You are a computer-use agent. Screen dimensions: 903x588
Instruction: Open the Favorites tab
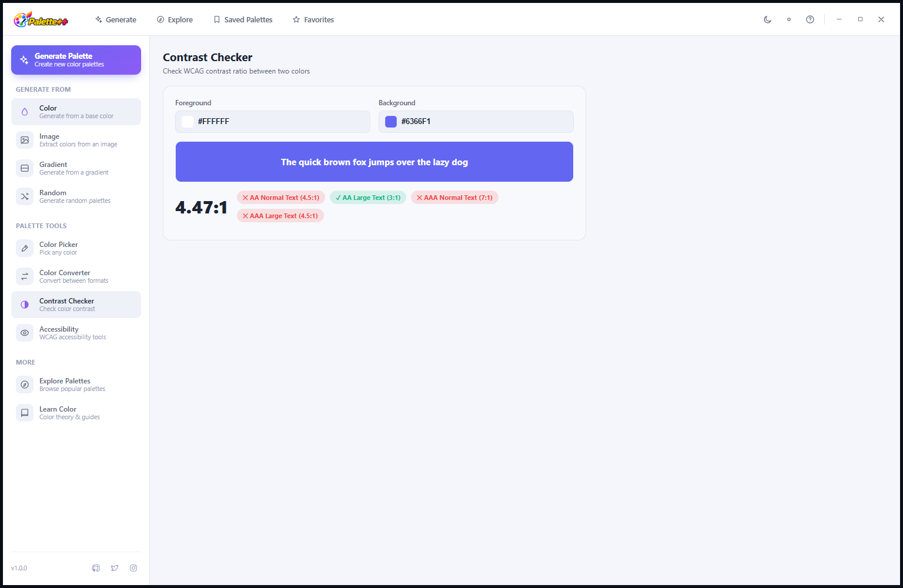pyautogui.click(x=313, y=19)
